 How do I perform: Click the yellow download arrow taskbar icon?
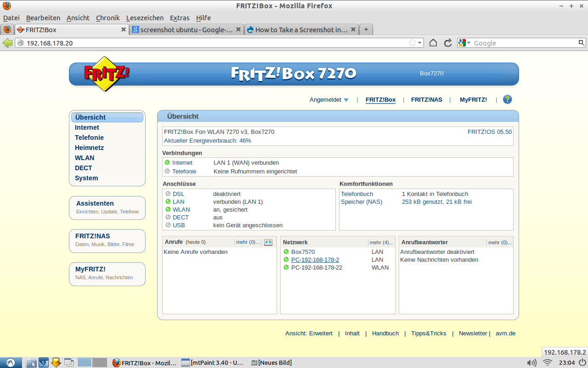click(x=56, y=362)
